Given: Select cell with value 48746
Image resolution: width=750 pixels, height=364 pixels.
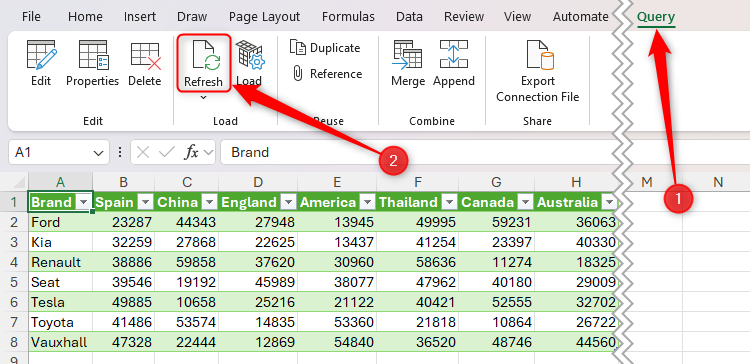Looking at the screenshot, I should [496, 342].
